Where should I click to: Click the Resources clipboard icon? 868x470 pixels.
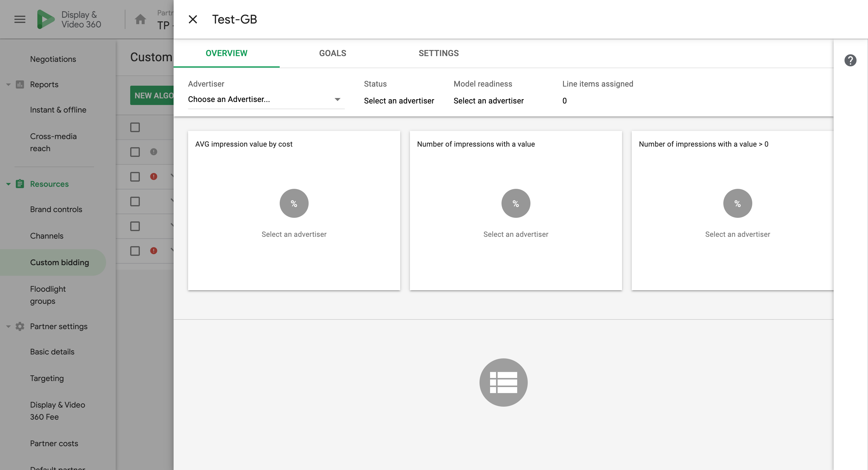click(x=20, y=184)
